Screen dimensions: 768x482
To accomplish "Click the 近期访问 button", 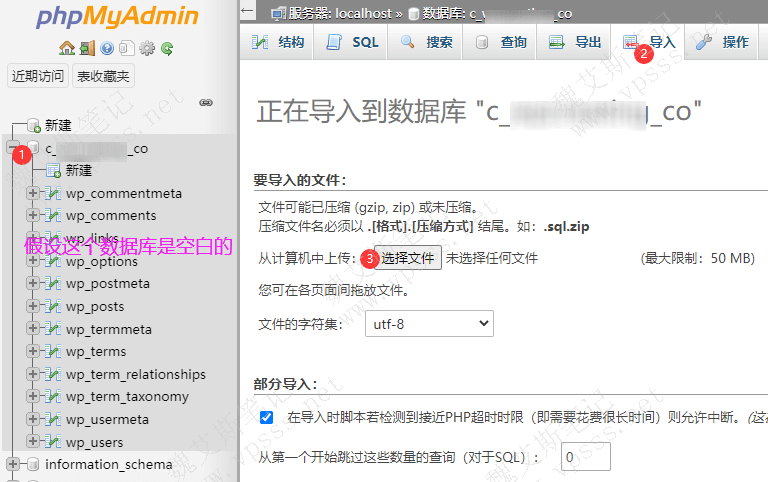I will pos(38,76).
